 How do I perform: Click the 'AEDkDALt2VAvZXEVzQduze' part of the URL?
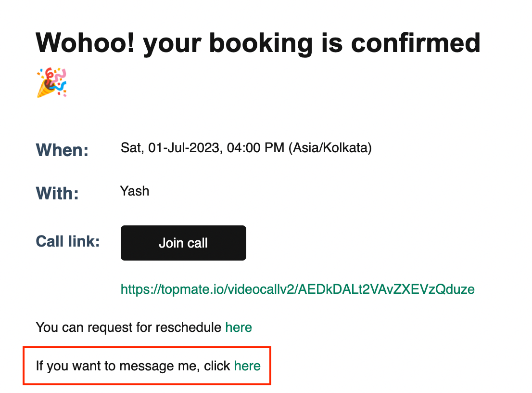point(386,289)
